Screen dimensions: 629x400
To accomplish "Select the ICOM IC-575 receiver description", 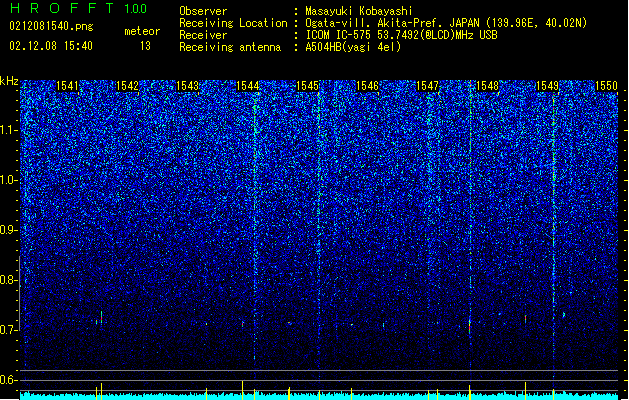I will [x=402, y=35].
